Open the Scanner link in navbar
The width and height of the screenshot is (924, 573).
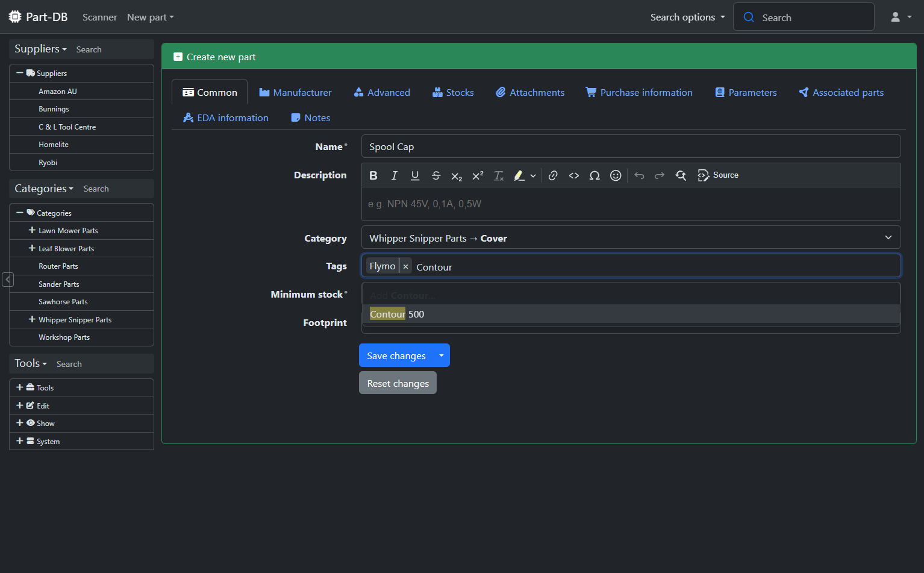pyautogui.click(x=100, y=17)
